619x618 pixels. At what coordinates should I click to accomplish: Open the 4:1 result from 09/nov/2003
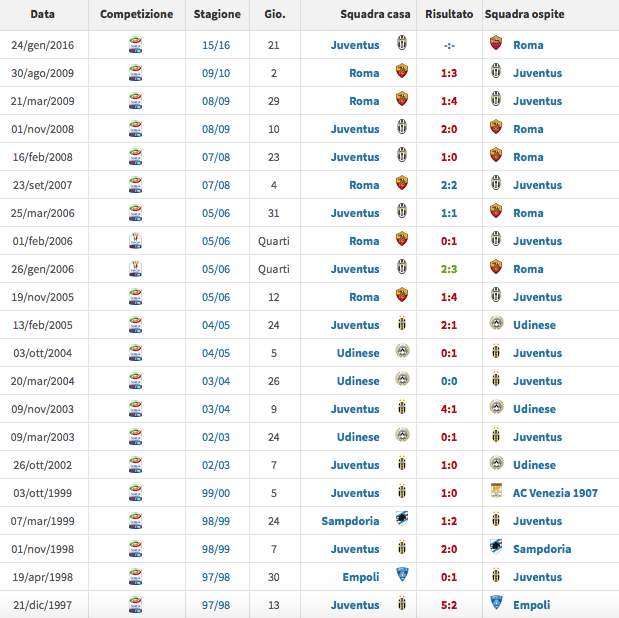tap(449, 409)
